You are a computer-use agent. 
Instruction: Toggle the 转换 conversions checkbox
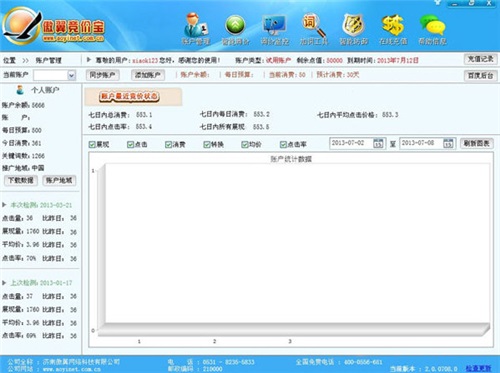pyautogui.click(x=207, y=144)
